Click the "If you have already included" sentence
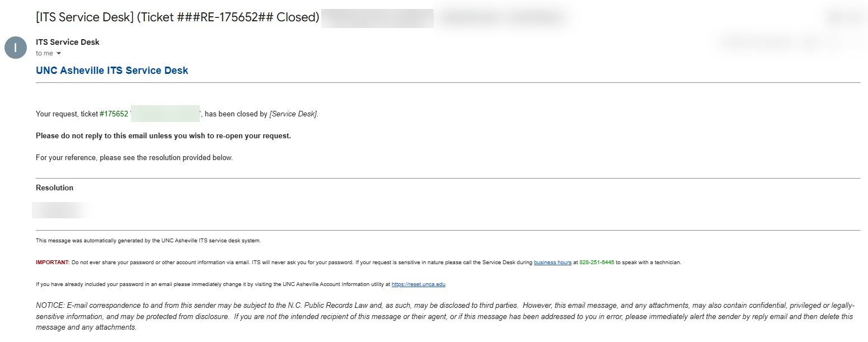Viewport: 868px width, 342px height. point(213,284)
